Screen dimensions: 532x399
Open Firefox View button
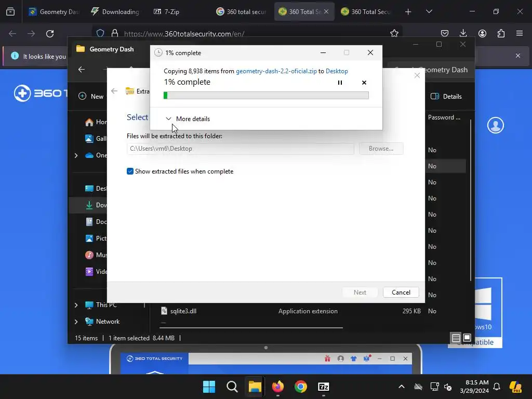pos(10,11)
